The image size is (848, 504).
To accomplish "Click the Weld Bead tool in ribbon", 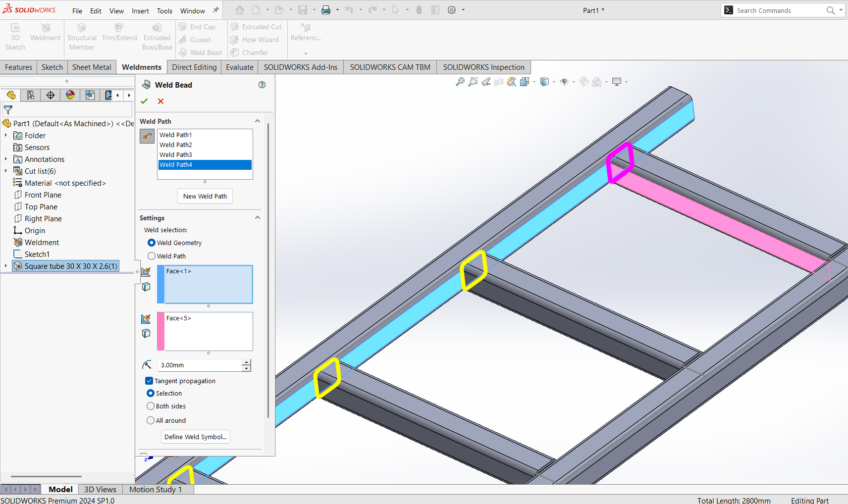I will (x=200, y=52).
